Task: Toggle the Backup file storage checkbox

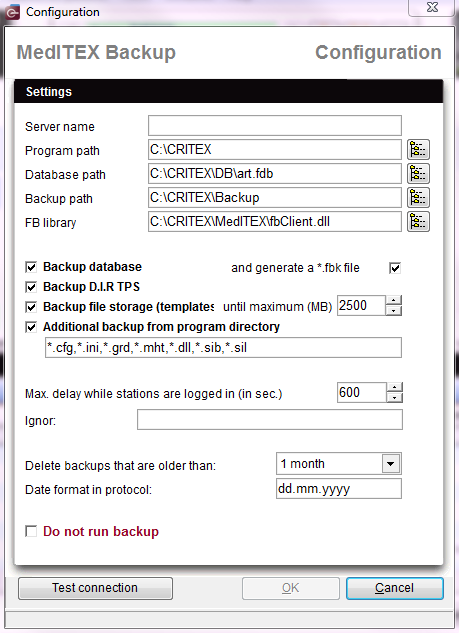Action: coord(31,307)
